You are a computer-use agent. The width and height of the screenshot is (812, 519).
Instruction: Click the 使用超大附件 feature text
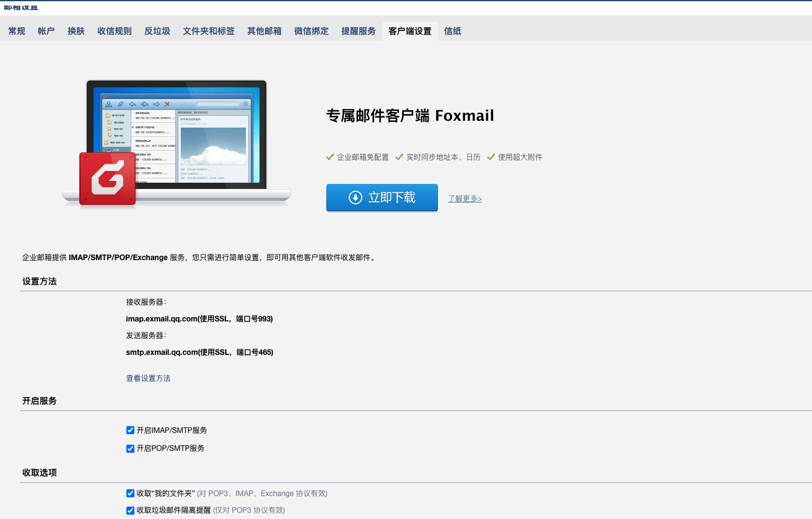(x=520, y=157)
